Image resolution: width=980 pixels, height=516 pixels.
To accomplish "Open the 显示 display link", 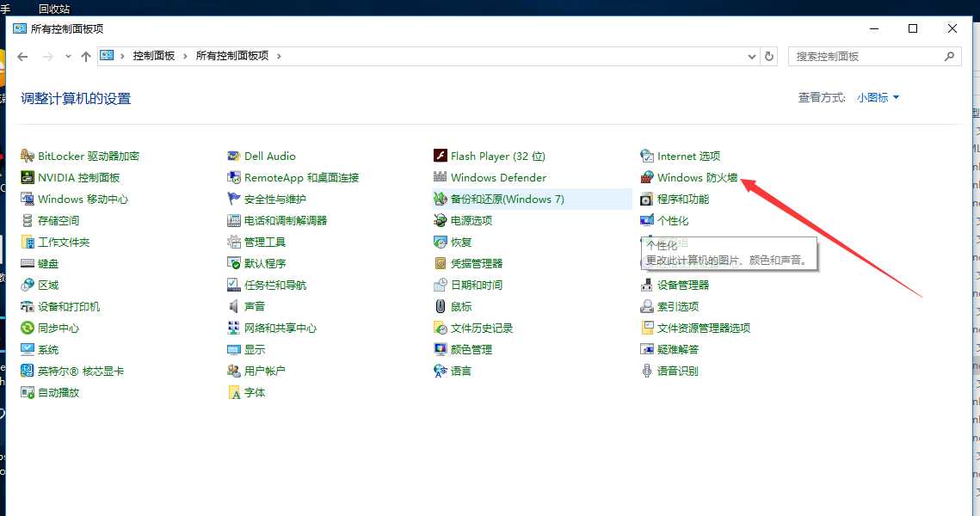I will tap(255, 350).
